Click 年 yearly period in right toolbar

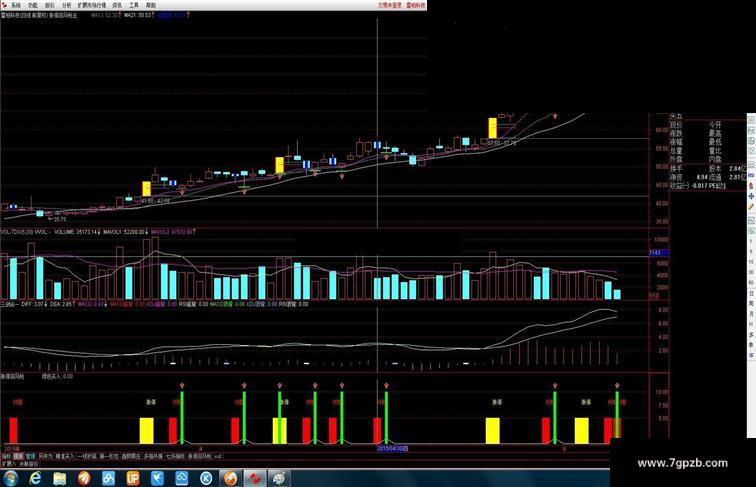point(751,355)
